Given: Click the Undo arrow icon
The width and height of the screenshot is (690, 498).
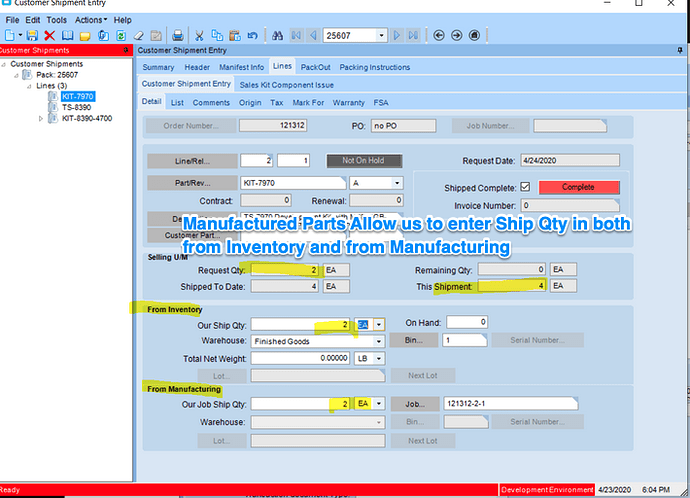Looking at the screenshot, I should tap(252, 35).
